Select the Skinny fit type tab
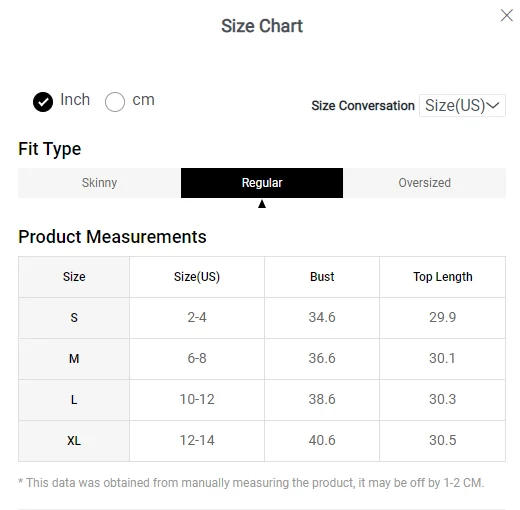 tap(99, 183)
